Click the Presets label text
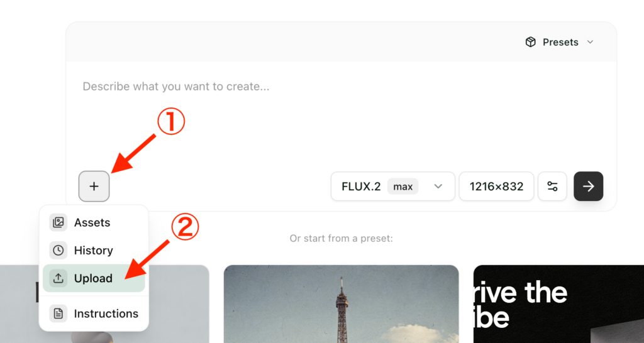The image size is (644, 343). (x=560, y=42)
